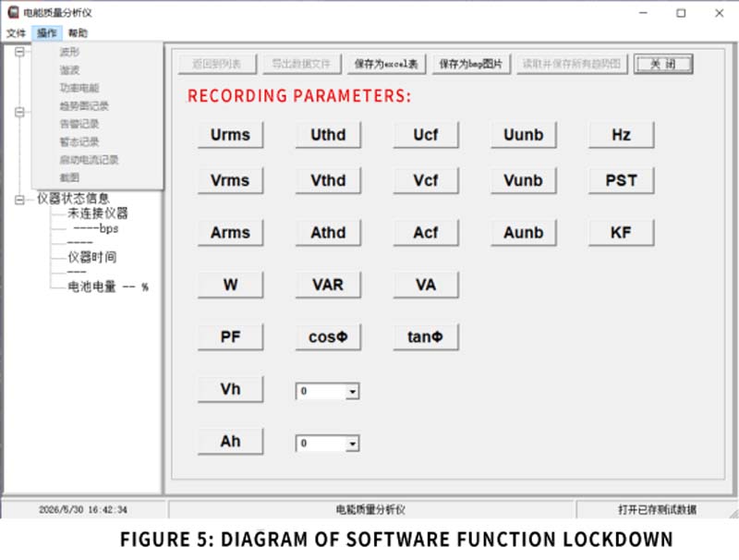Select the tanΦ parameter button
Image resolution: width=739 pixels, height=560 pixels.
[x=426, y=337]
